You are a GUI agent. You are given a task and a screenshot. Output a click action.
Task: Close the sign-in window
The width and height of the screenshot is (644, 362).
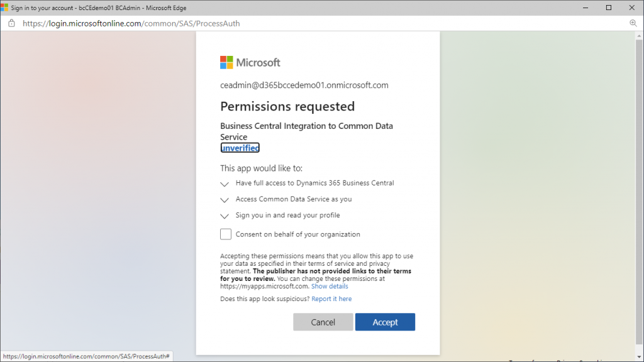coord(631,8)
